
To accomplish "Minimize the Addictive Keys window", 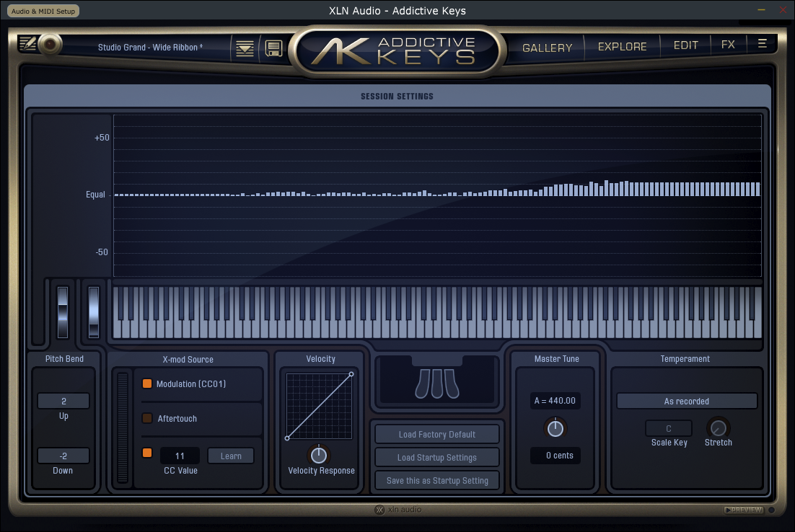I will 761,10.
